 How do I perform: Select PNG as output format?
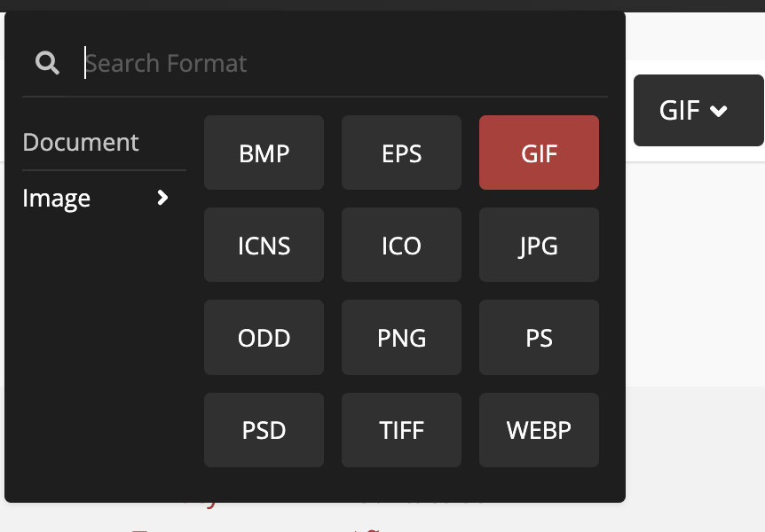[401, 337]
